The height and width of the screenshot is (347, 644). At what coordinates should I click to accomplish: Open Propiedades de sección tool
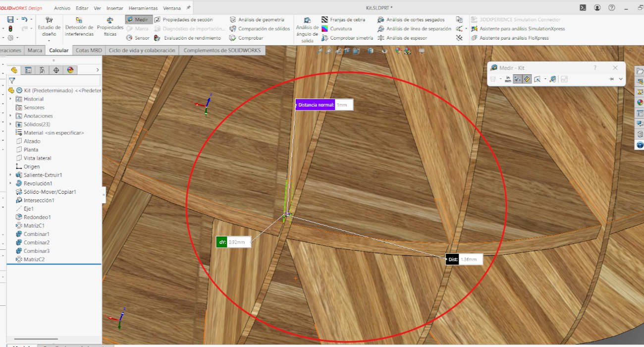(183, 20)
